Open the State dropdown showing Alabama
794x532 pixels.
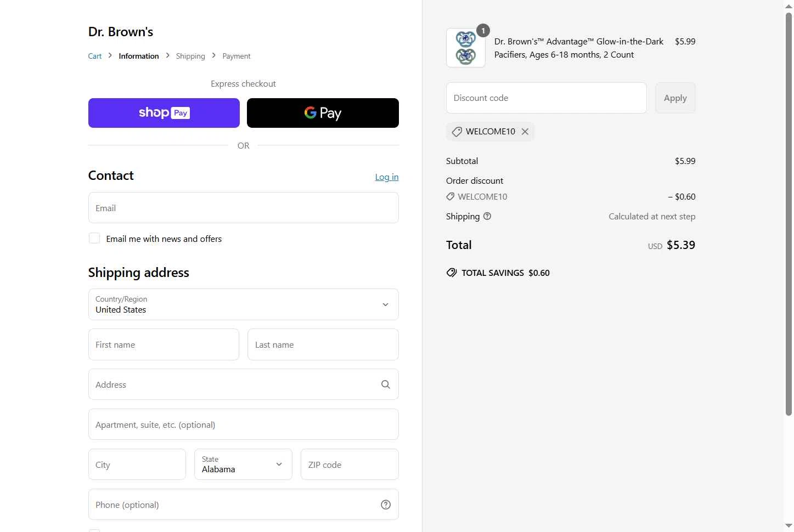point(244,465)
